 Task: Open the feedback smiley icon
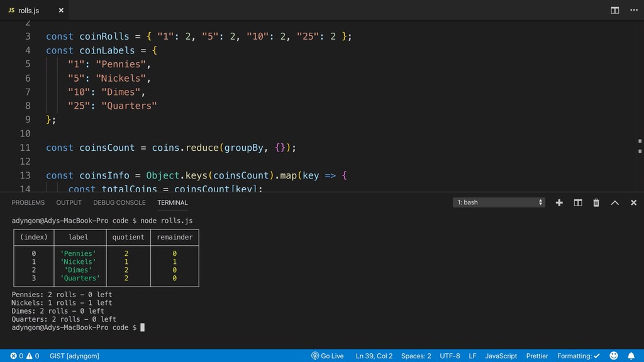(614, 356)
